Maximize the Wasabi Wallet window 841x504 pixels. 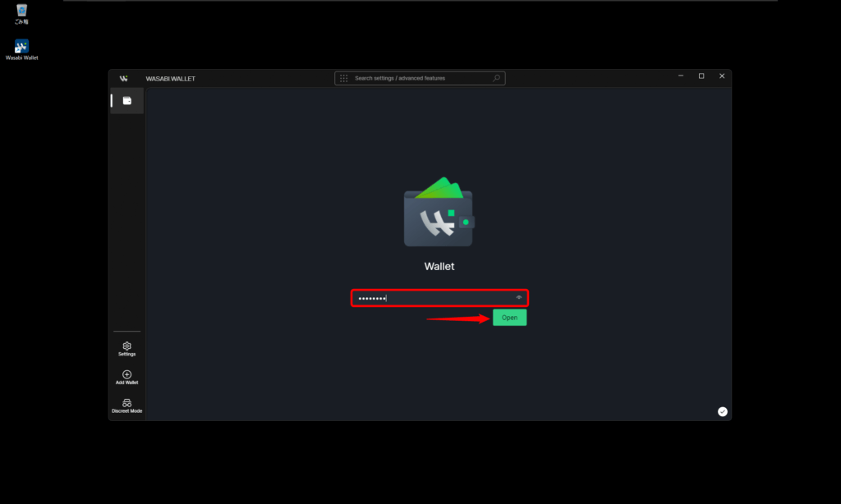coord(701,76)
